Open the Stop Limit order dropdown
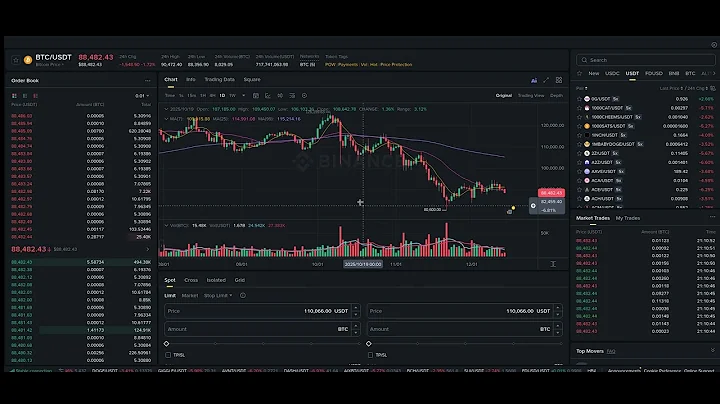 [218, 296]
